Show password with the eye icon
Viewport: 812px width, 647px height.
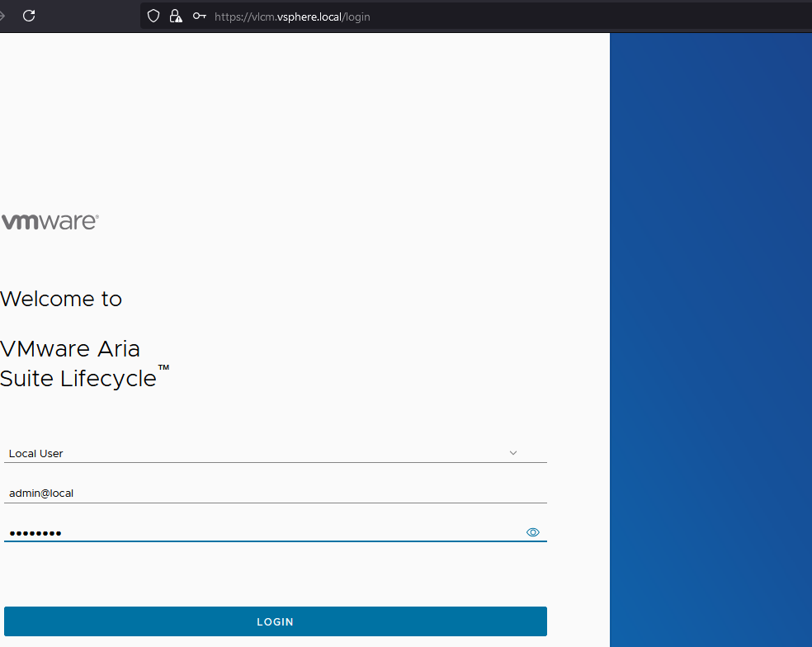(533, 532)
